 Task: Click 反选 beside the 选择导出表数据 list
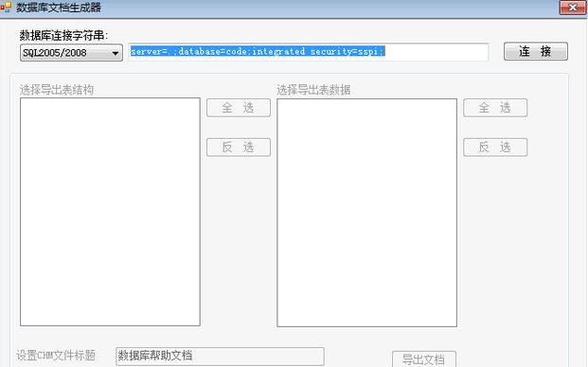click(x=495, y=148)
